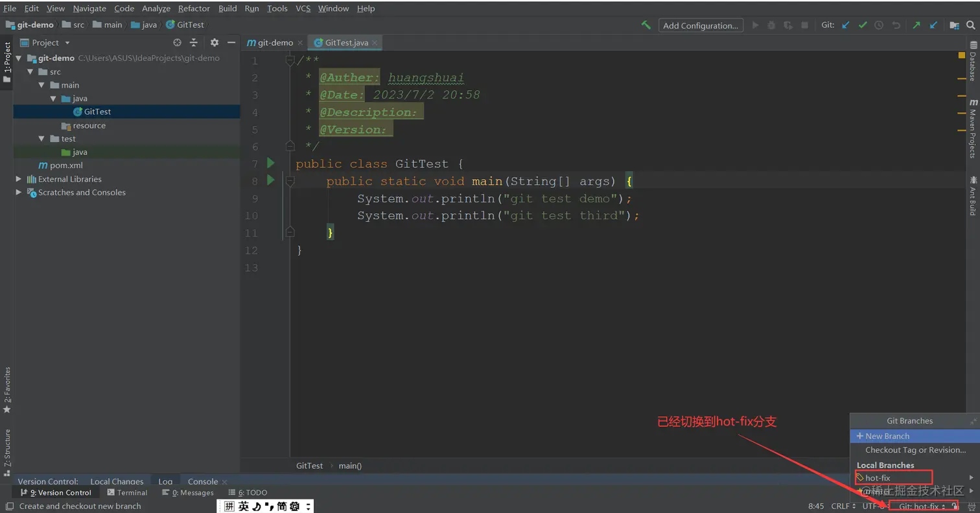This screenshot has height=513, width=980.
Task: Open the Refactor menu
Action: tap(194, 8)
